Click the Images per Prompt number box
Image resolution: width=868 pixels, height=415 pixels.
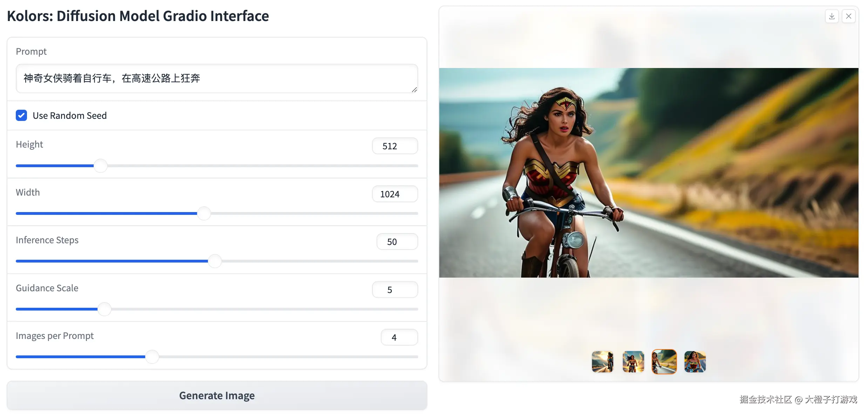tap(399, 337)
